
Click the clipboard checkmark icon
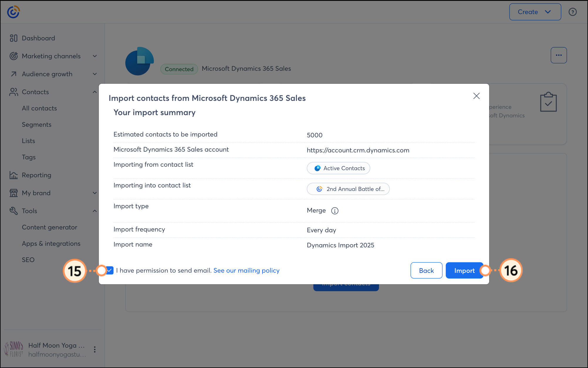tap(548, 102)
